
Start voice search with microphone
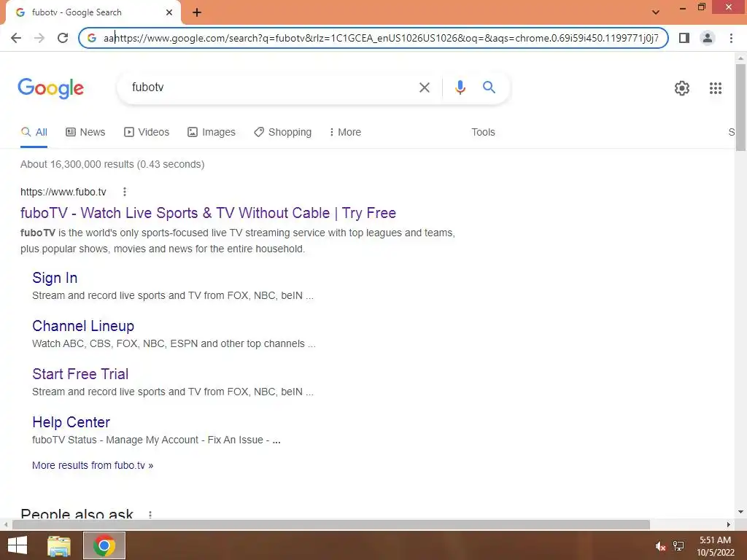(x=460, y=87)
